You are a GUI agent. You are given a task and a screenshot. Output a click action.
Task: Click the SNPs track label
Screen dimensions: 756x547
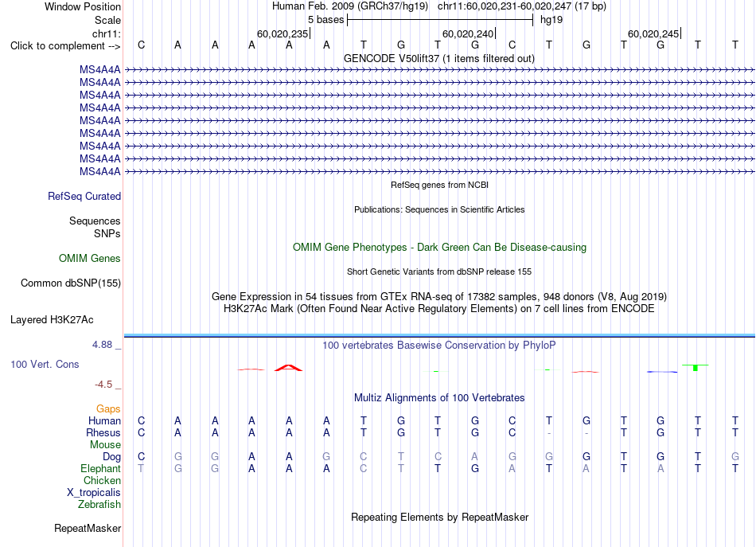coord(107,233)
